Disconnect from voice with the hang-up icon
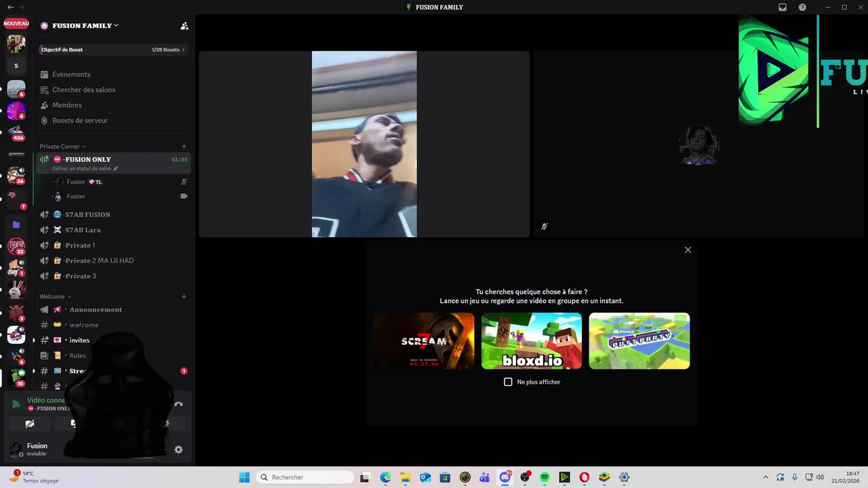868x488 pixels. point(178,404)
